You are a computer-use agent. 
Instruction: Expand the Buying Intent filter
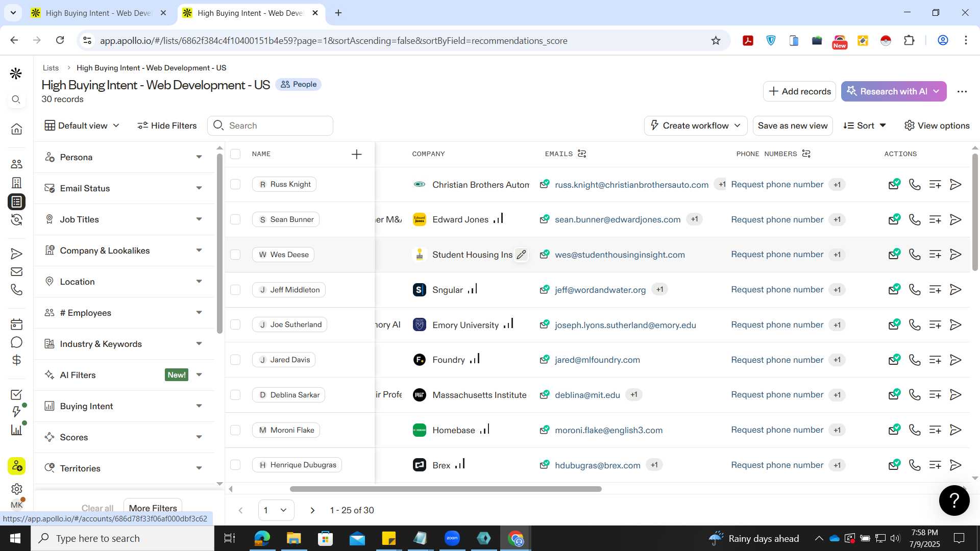click(124, 406)
